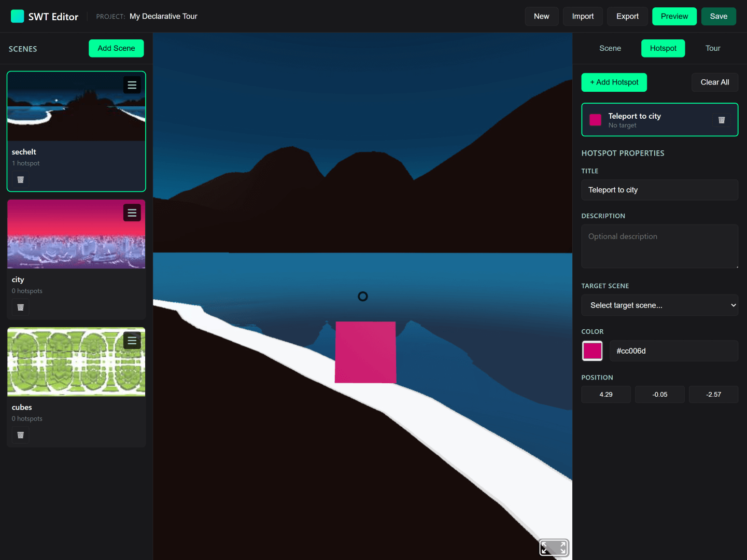The image size is (747, 560).
Task: Edit position Y value -0.05
Action: (660, 395)
